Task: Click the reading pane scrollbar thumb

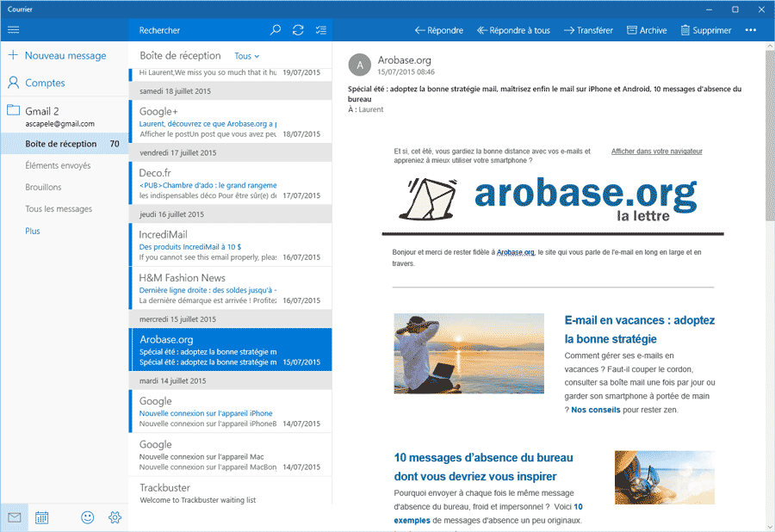Action: (770, 135)
